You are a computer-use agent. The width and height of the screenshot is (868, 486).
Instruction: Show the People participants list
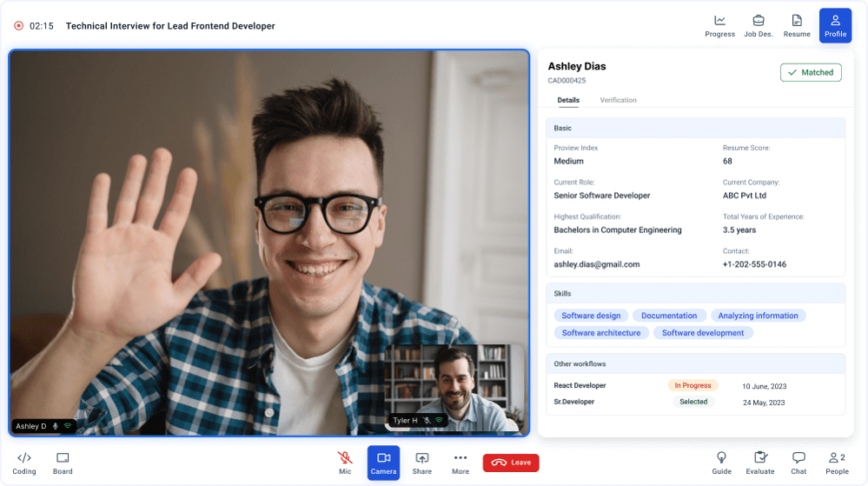tap(837, 463)
